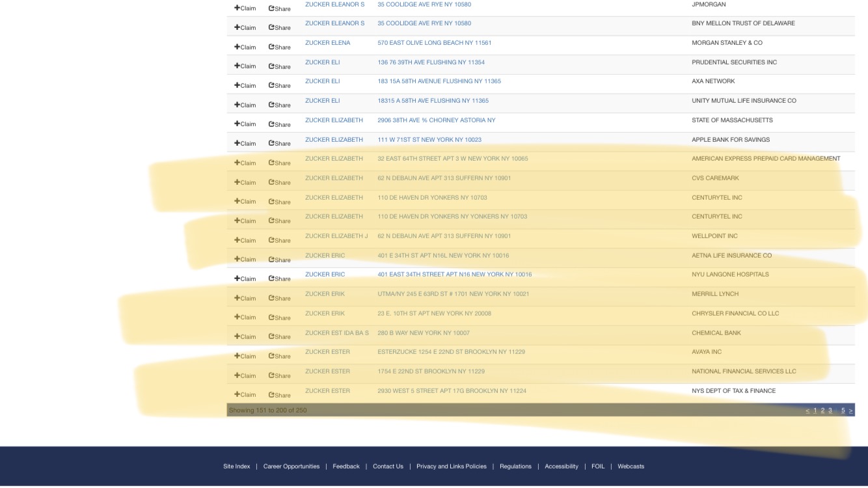Click address 111 W 71st St New York
The width and height of the screenshot is (868, 488).
429,140
